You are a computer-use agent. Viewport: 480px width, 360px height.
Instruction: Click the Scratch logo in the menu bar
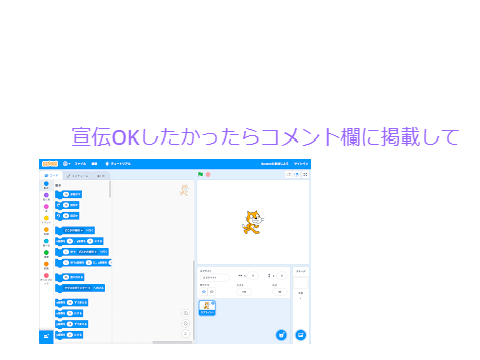point(50,164)
